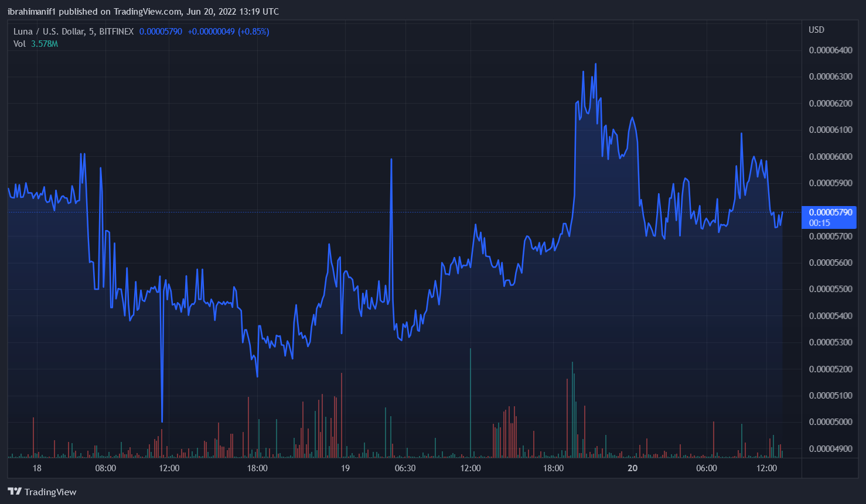Click the ibrahimanif1 published header text
This screenshot has width=866, height=504.
pyautogui.click(x=143, y=12)
